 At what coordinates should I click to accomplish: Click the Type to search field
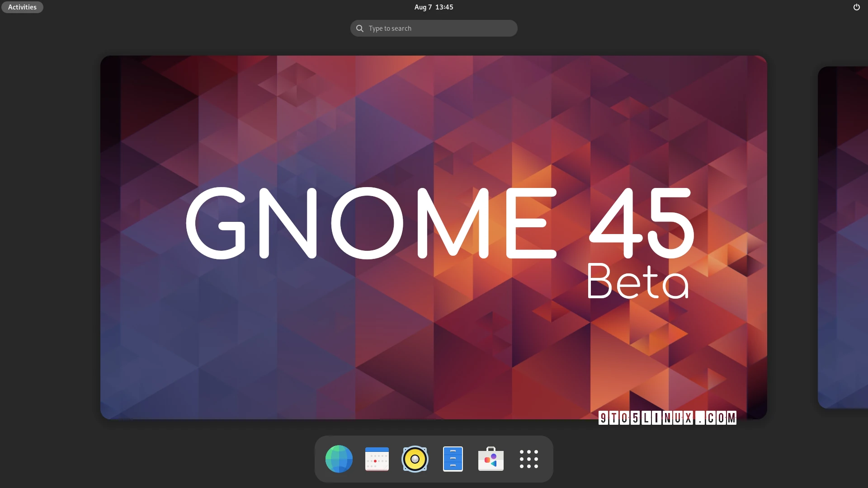click(433, 28)
